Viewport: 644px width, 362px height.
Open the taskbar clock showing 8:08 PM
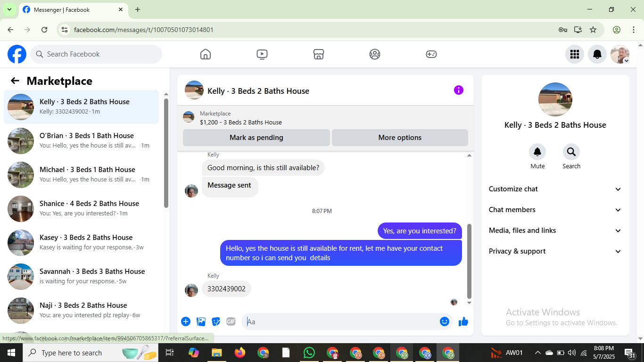(x=603, y=353)
